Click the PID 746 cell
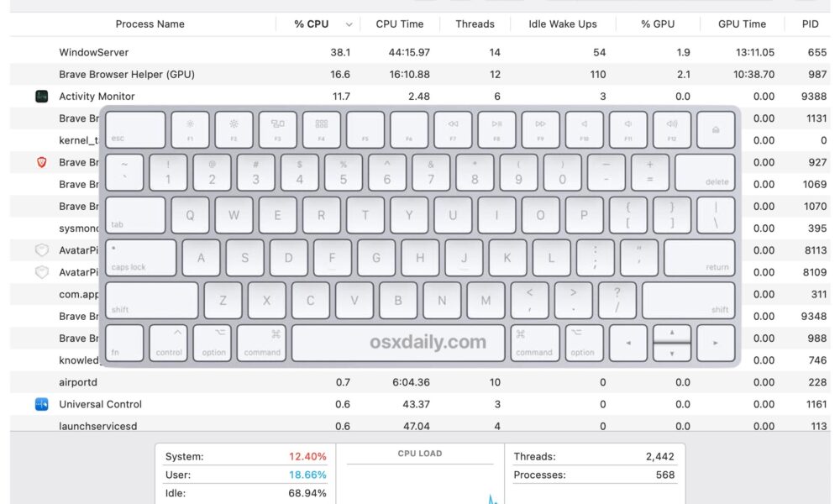 click(x=817, y=360)
